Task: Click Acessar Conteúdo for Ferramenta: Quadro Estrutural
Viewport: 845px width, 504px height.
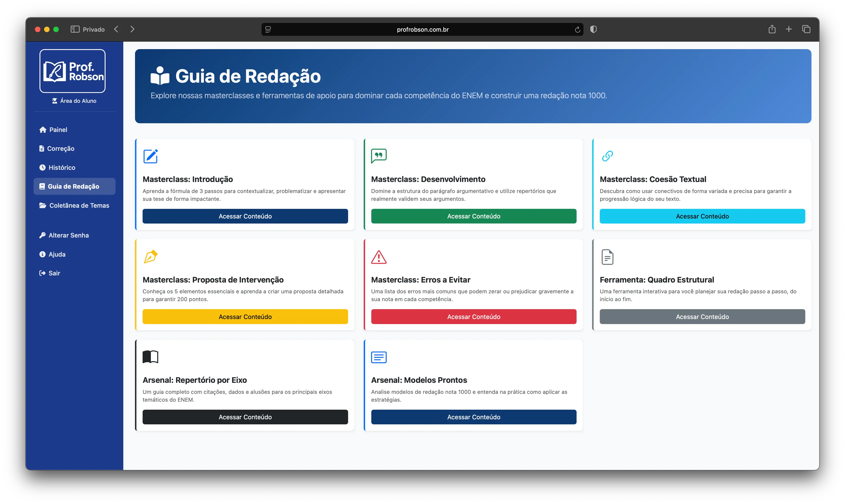Action: 702,316
